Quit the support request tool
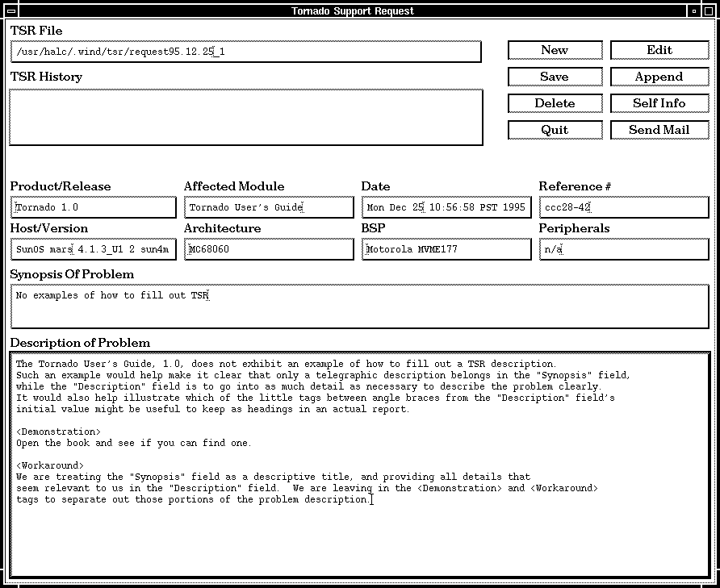This screenshot has height=588, width=720. pos(555,130)
